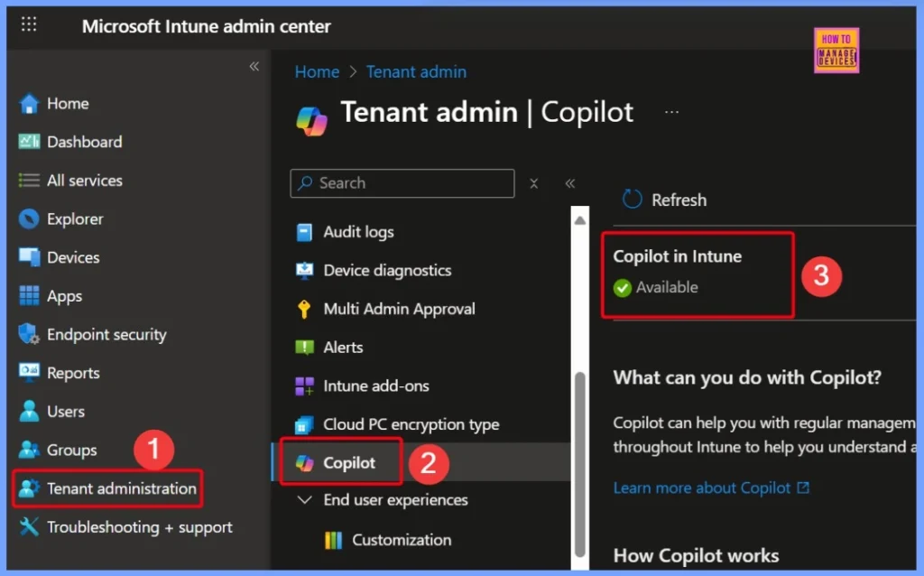Click the scrollbar up arrow
Viewport: 924px width, 576px height.
tap(580, 220)
